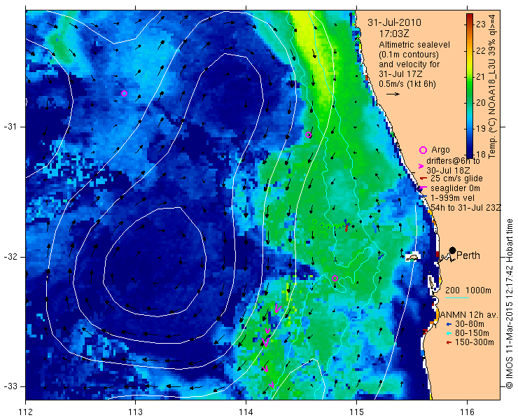Click the 25 cm/s glide legend text
The width and height of the screenshot is (518, 420).
456,178
